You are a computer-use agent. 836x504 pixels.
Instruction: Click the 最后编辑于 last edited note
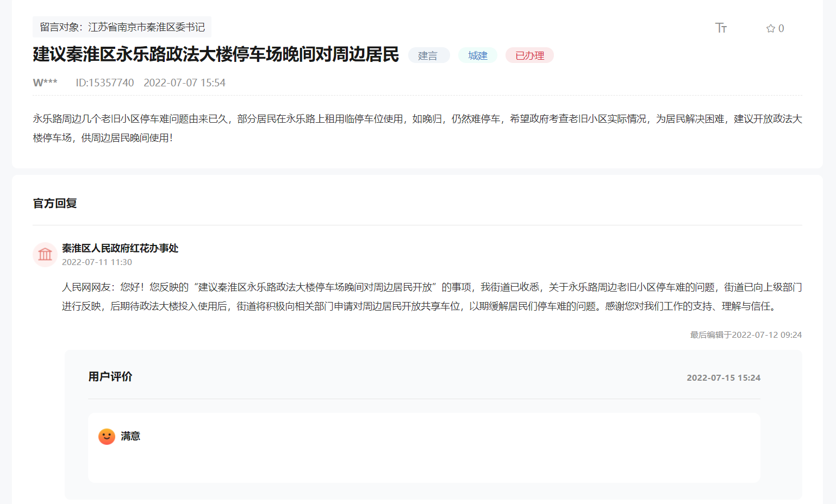point(746,335)
